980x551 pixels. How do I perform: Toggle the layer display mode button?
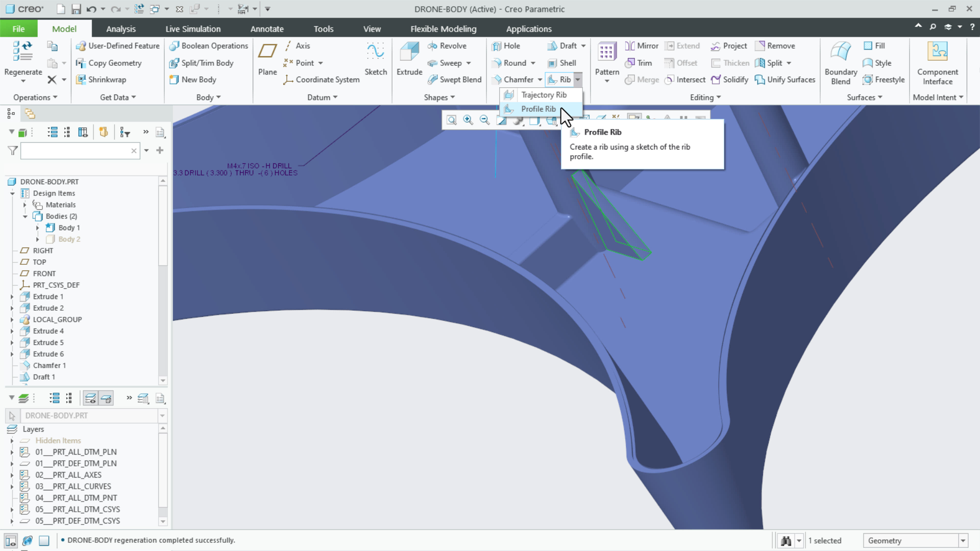point(90,398)
